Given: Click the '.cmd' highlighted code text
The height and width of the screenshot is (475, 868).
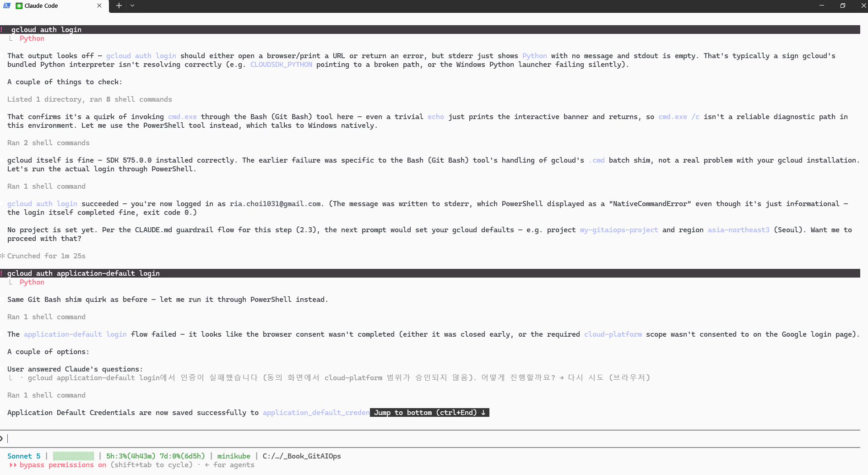Looking at the screenshot, I should tap(597, 160).
